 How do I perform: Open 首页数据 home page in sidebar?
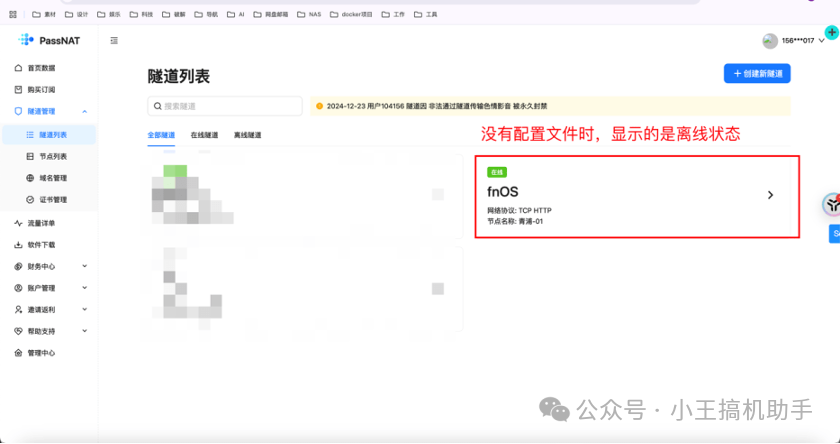pyautogui.click(x=41, y=68)
